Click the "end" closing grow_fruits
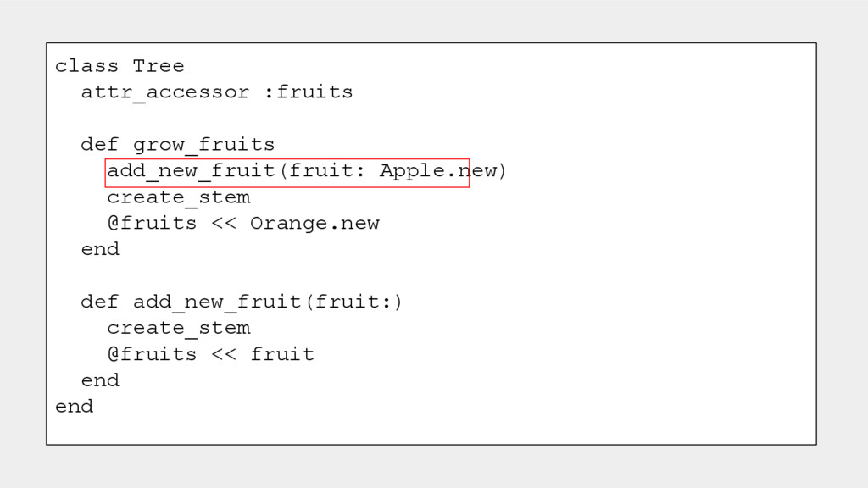The image size is (868, 488). 100,250
